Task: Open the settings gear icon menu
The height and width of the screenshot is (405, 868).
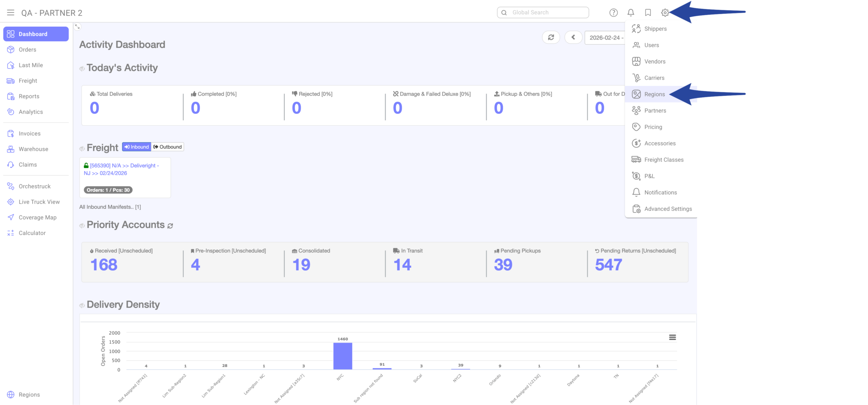Action: (x=665, y=13)
